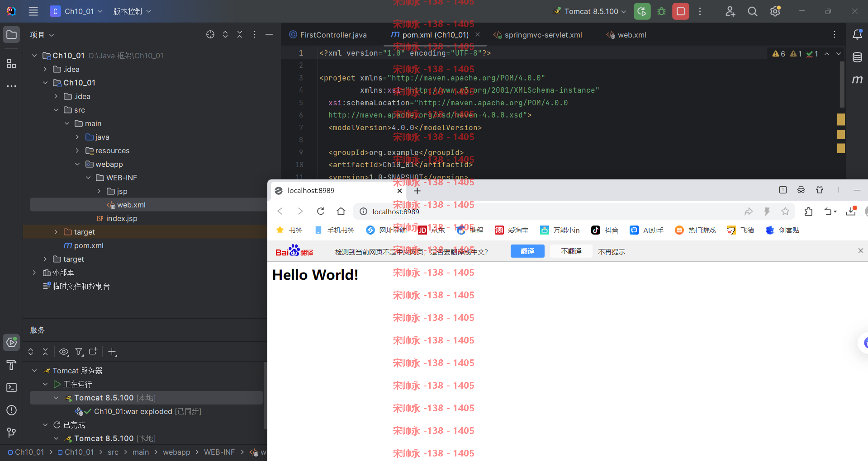Open the Problems tool window
The height and width of the screenshot is (461, 868).
click(11, 410)
